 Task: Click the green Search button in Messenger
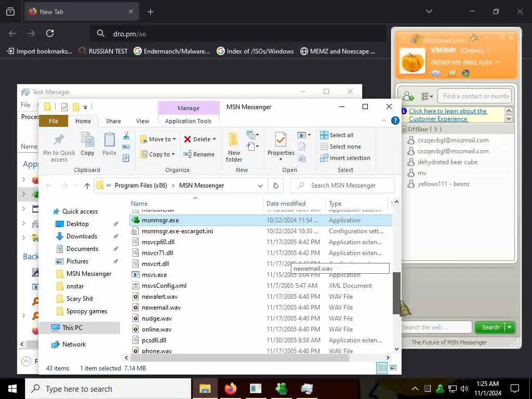tap(490, 327)
